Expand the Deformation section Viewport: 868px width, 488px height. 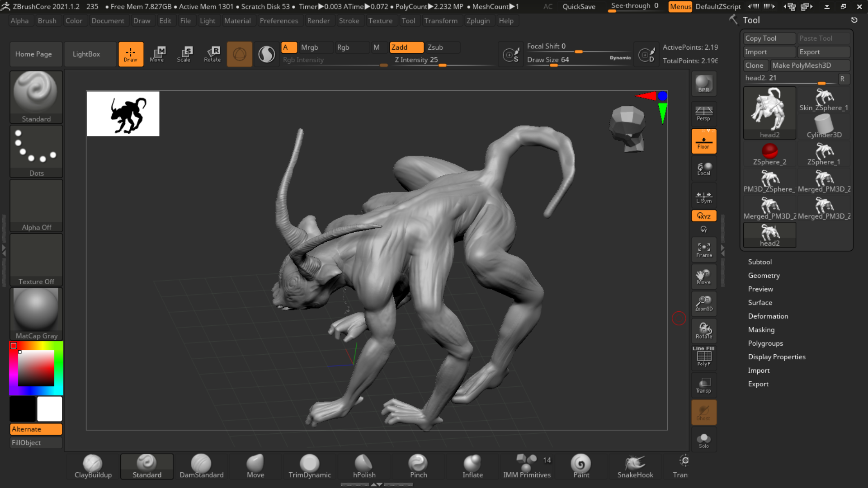click(x=768, y=316)
